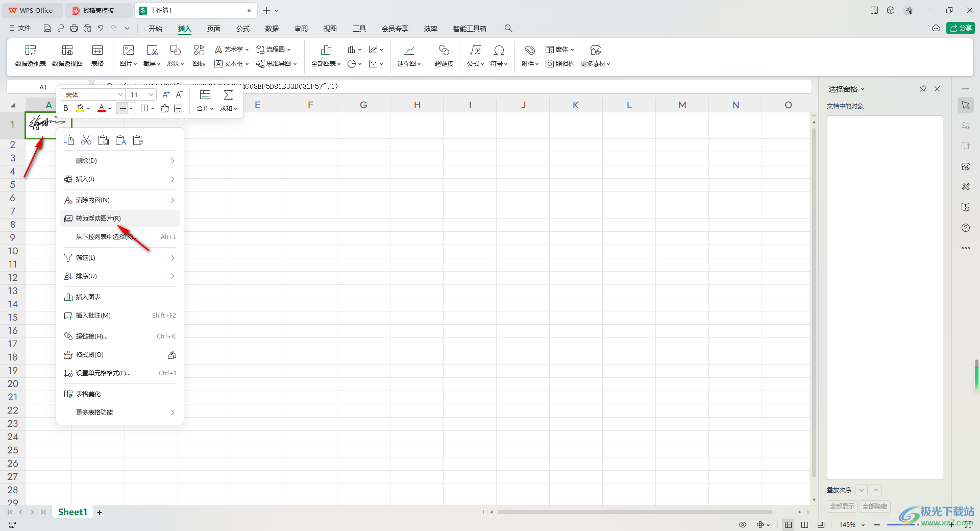Insert a table using the 表格 icon

pos(97,56)
